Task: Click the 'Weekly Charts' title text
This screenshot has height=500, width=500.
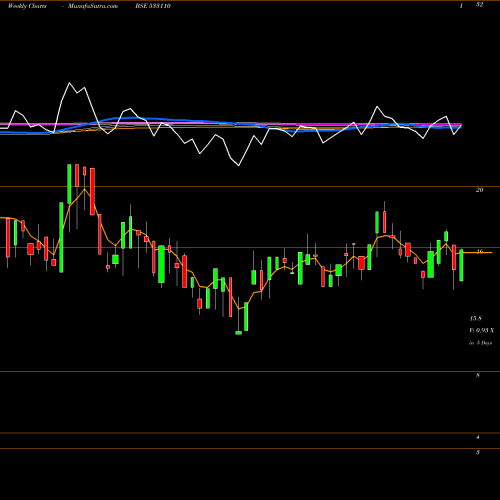Action: [27, 6]
